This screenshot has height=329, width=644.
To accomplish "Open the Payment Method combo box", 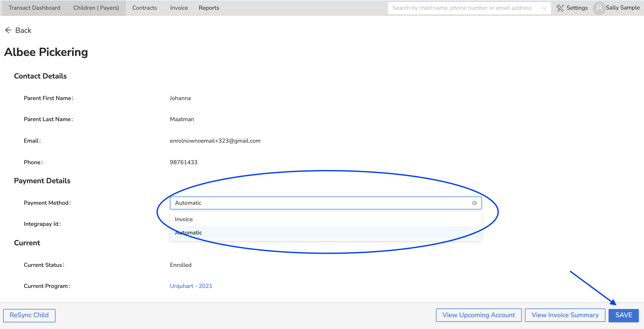I will pos(321,203).
